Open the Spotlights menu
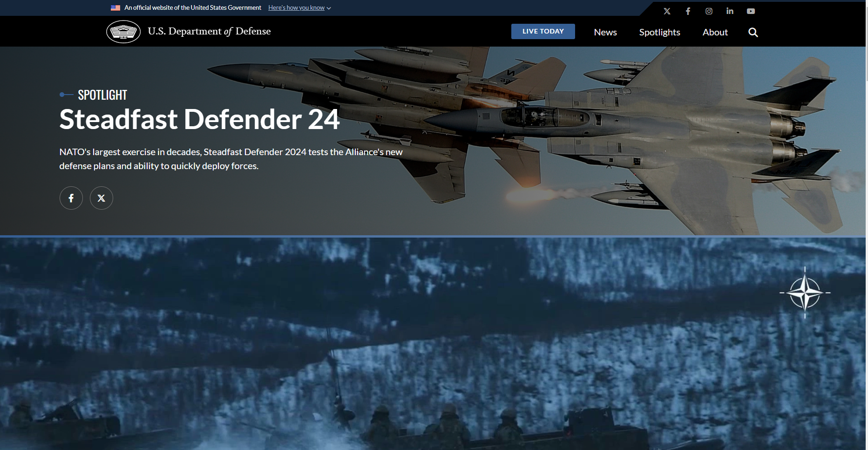The width and height of the screenshot is (868, 450). [x=659, y=32]
